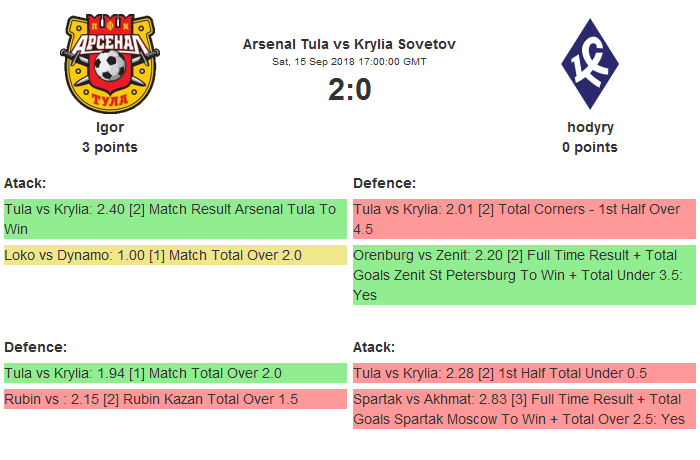Open player Igor's profile name

110,127
